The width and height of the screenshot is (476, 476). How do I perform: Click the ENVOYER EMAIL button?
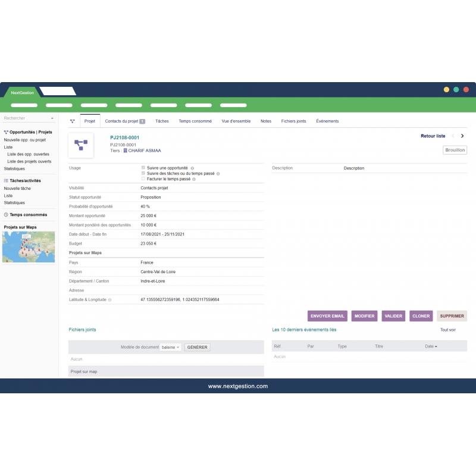(327, 316)
